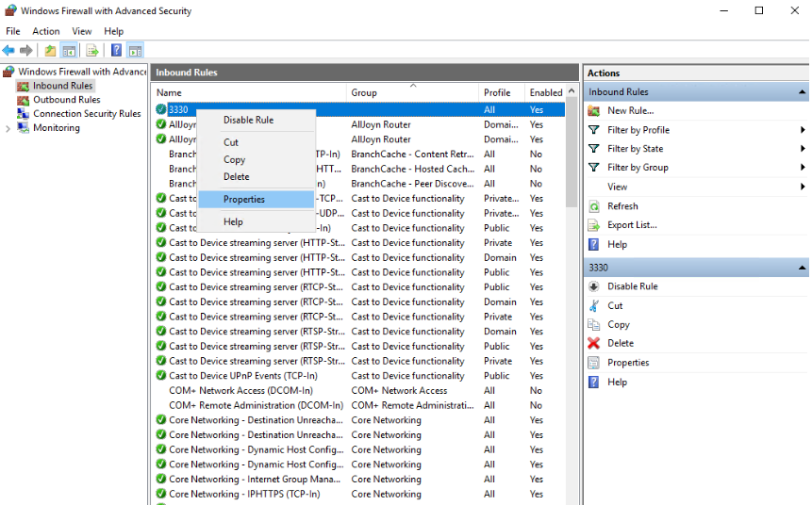The image size is (812, 505).
Task: Click the New Rule icon in Actions pane
Action: [x=594, y=111]
